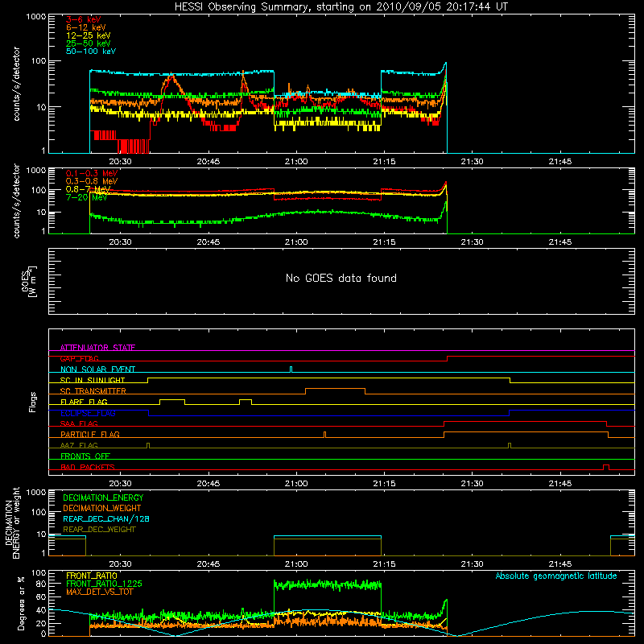Click the 0.1-0.3 MeV legend entry

92,173
